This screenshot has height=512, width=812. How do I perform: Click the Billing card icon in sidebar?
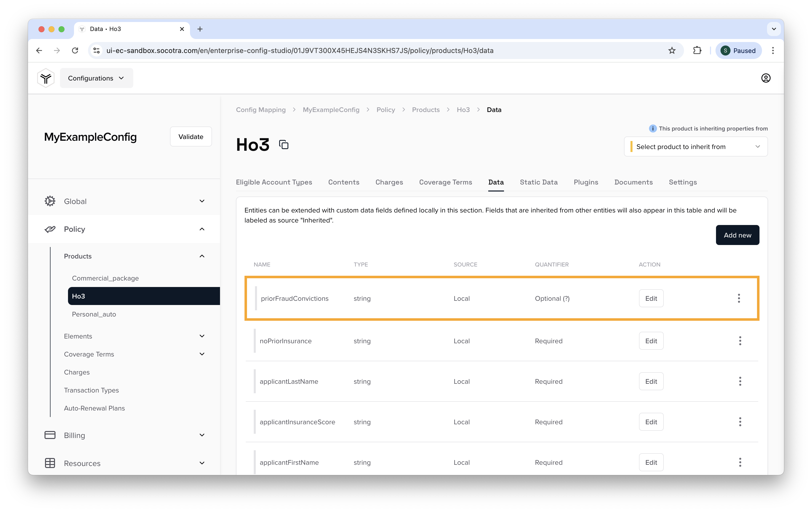(50, 435)
